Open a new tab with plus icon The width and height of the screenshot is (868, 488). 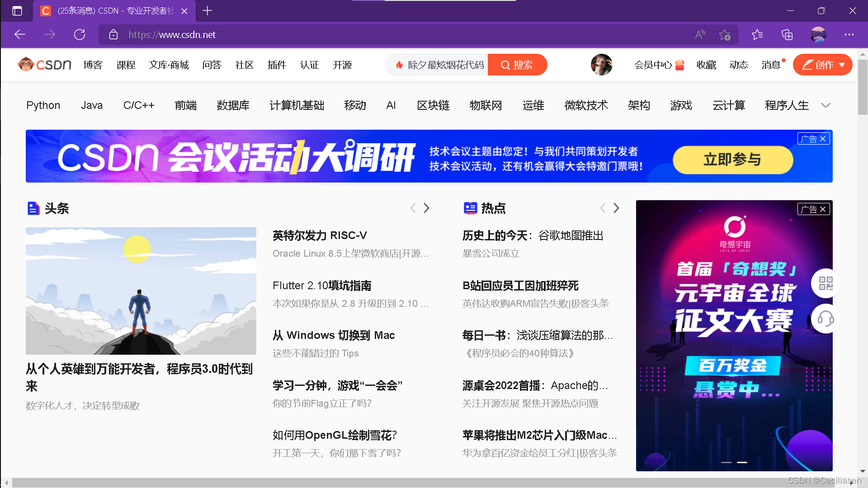(x=208, y=10)
